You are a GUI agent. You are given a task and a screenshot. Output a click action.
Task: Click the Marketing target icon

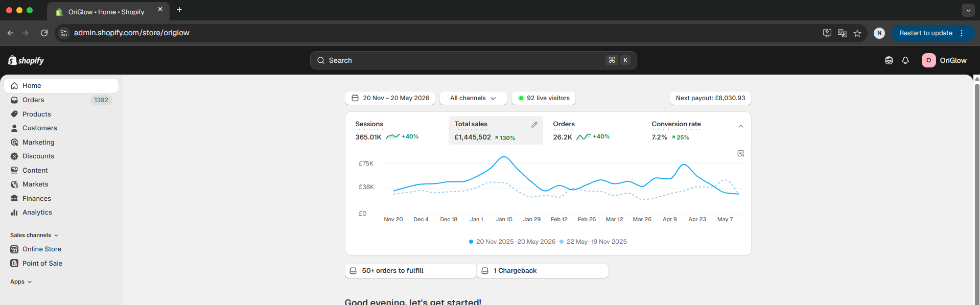[14, 142]
